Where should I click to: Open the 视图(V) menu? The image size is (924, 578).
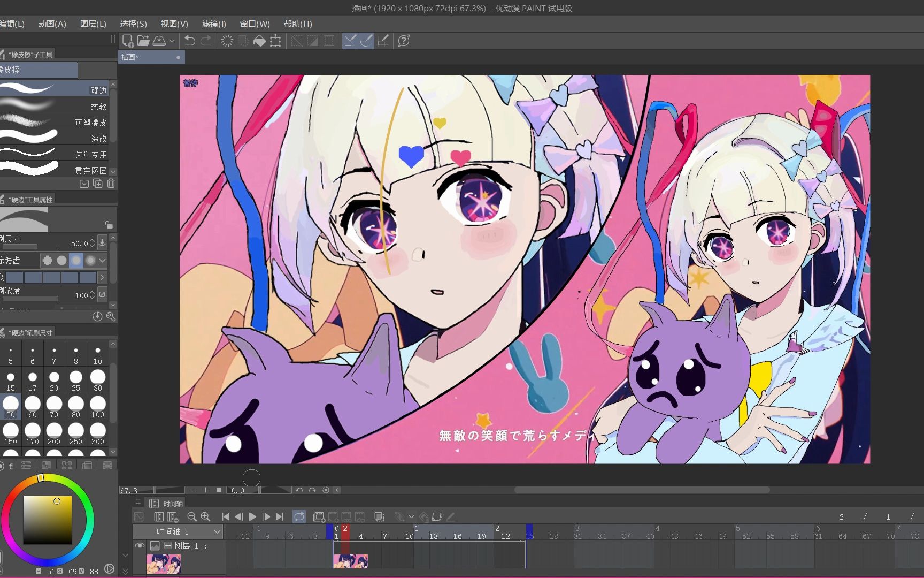[x=174, y=24]
